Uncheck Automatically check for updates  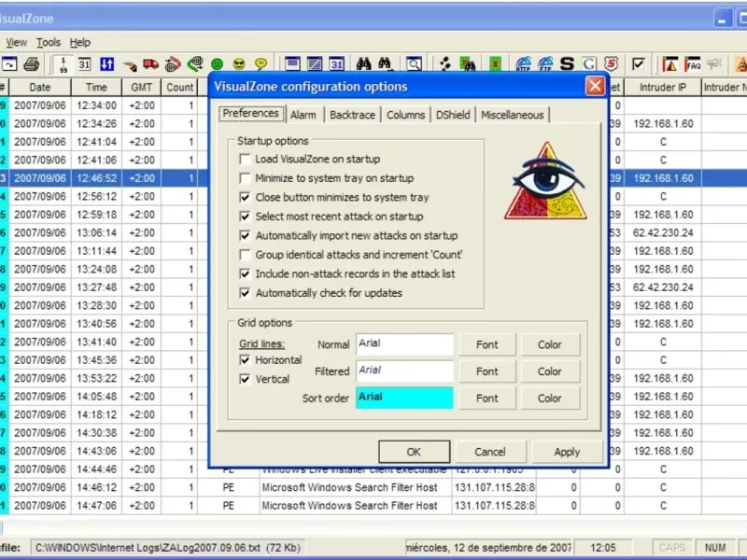(x=245, y=293)
